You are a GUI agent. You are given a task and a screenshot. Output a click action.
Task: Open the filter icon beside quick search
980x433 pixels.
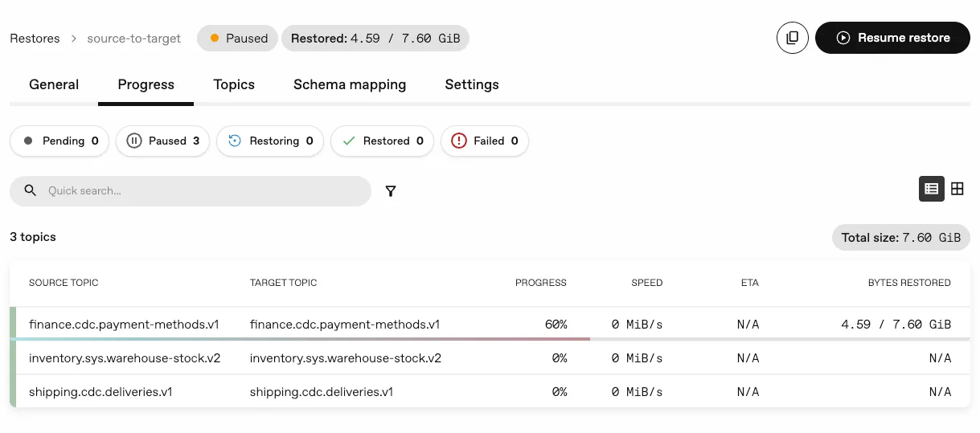click(391, 191)
